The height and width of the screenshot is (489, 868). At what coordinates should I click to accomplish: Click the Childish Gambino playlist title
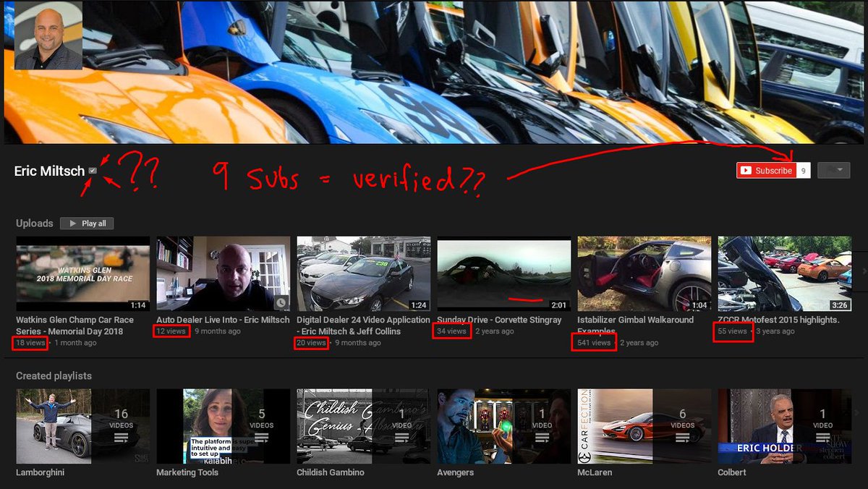point(331,472)
